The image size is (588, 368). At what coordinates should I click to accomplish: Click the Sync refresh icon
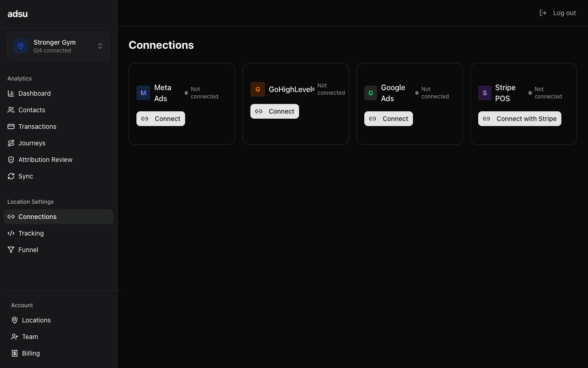click(x=11, y=176)
